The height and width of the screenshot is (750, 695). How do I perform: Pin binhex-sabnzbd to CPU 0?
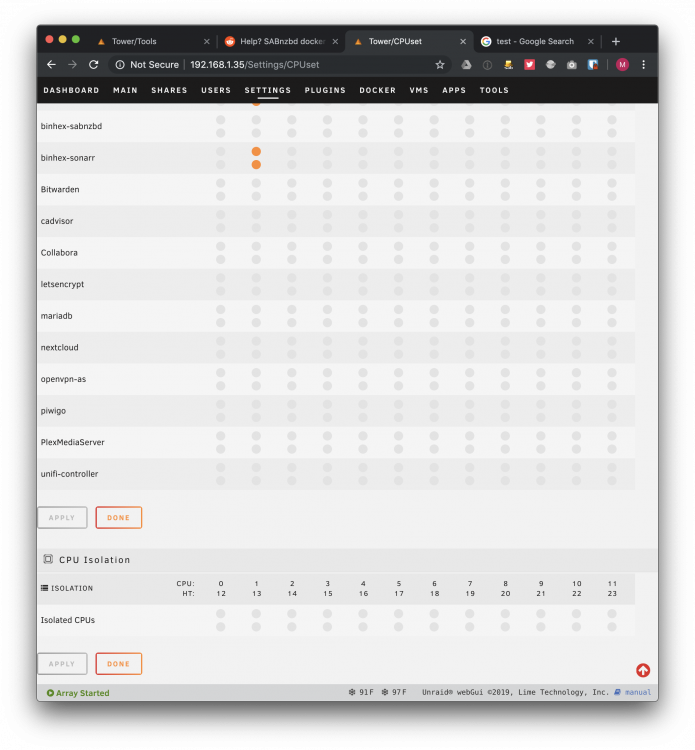pyautogui.click(x=221, y=120)
